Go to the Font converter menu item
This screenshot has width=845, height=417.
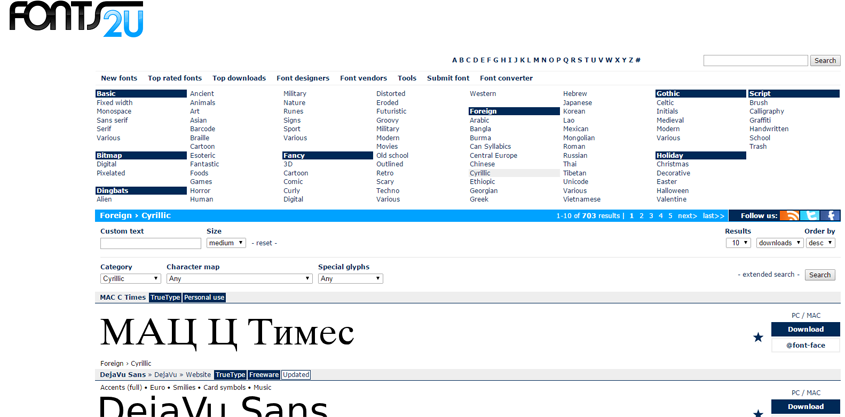(x=506, y=78)
